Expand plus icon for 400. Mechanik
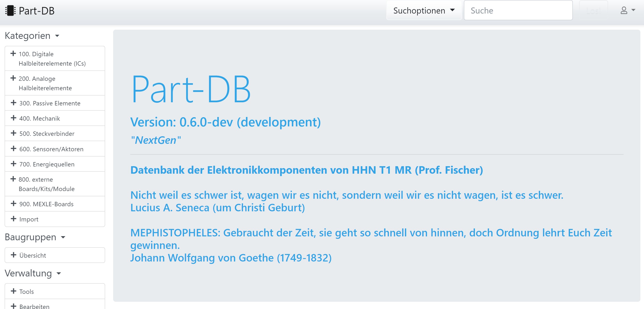Screen dimensions: 644x309 click(14, 118)
